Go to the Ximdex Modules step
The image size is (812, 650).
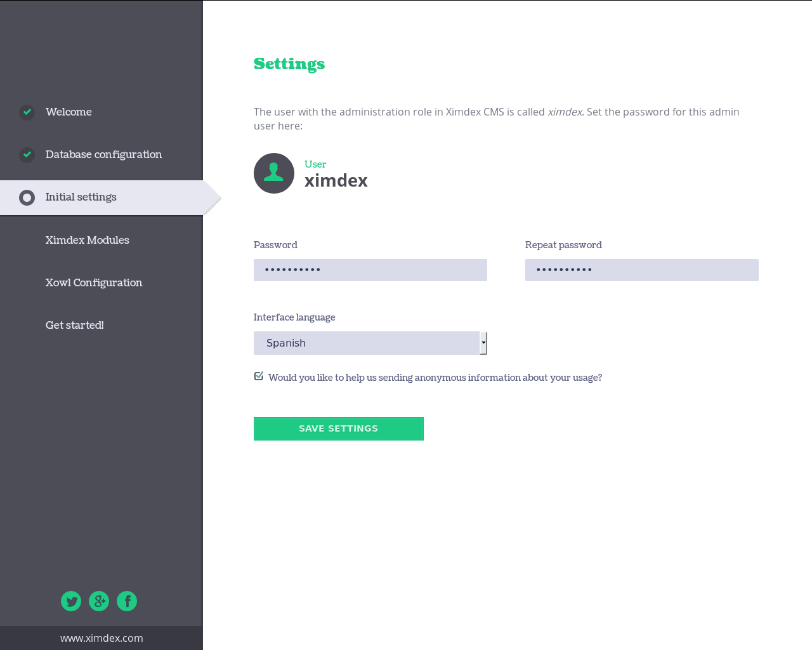[x=87, y=240]
